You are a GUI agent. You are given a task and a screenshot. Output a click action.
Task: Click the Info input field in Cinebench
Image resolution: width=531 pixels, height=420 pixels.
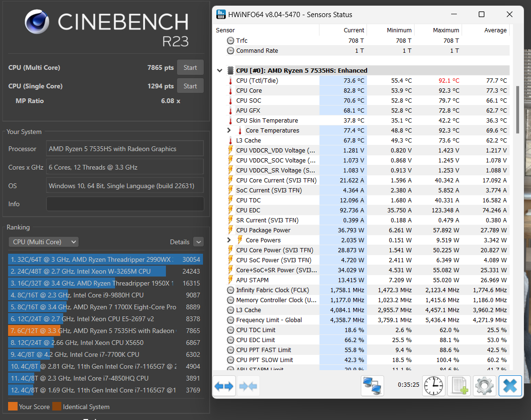click(x=125, y=204)
